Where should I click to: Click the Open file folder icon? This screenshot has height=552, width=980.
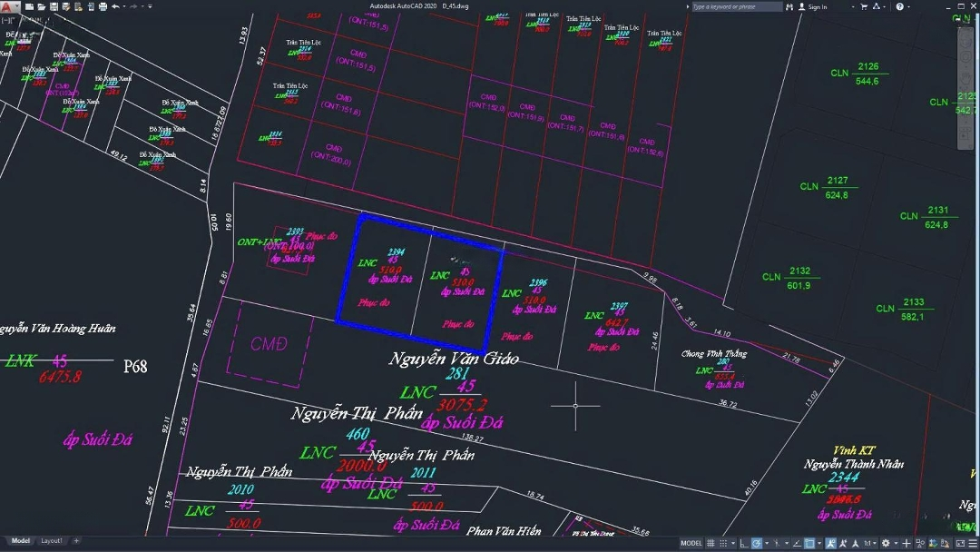42,6
